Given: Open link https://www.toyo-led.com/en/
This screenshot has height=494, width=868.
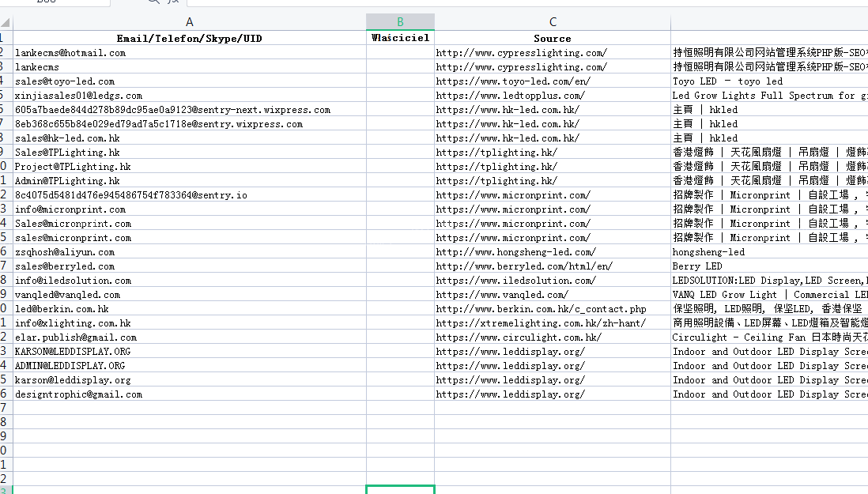Looking at the screenshot, I should pyautogui.click(x=513, y=81).
